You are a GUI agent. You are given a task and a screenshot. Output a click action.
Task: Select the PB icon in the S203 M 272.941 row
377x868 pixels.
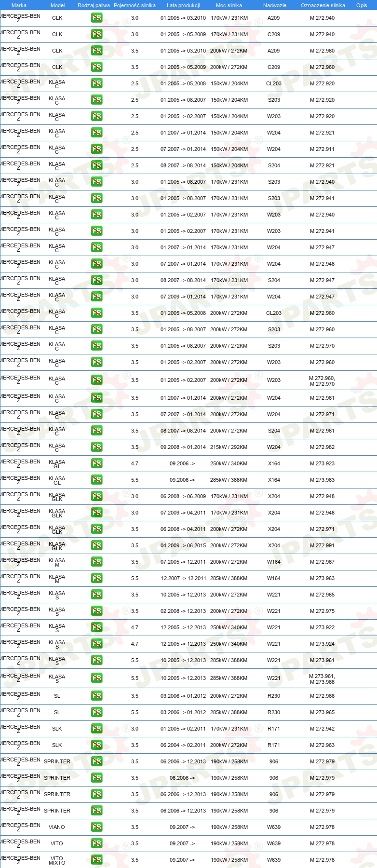click(x=96, y=199)
